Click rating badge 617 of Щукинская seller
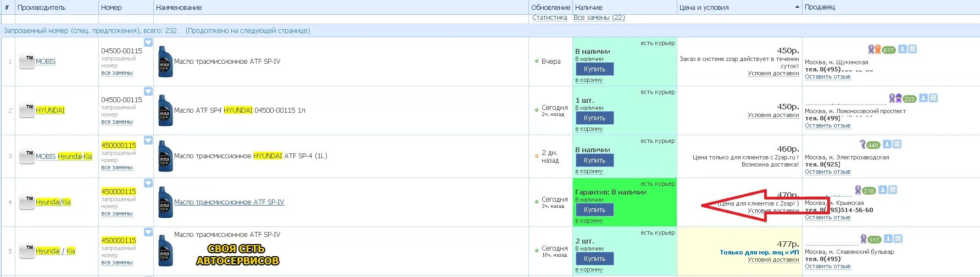Image resolution: width=980 pixels, height=277 pixels. (889, 50)
